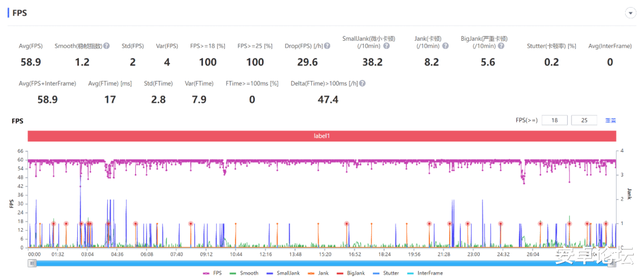Open the help icon under SmallJank (/10min)

[386, 46]
